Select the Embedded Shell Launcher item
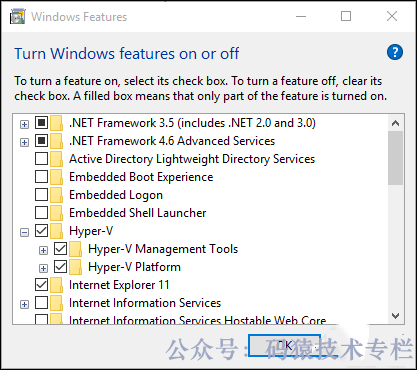The width and height of the screenshot is (417, 370). pyautogui.click(x=138, y=213)
